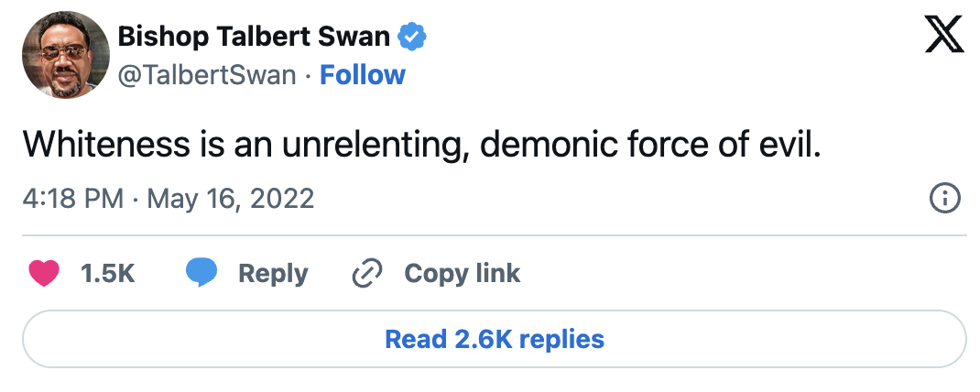The height and width of the screenshot is (392, 980).
Task: Click the blue verified badge
Action: [412, 37]
